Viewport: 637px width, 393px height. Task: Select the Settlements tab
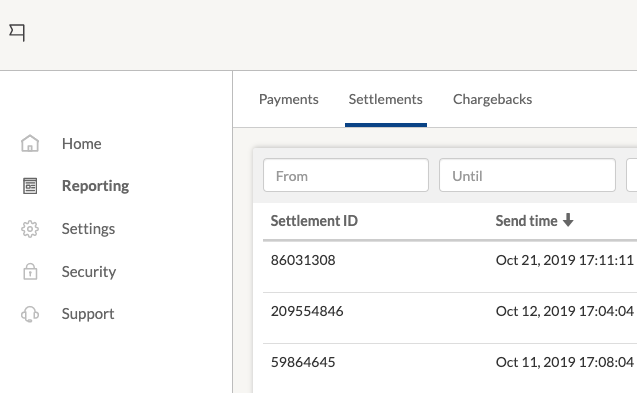click(386, 100)
